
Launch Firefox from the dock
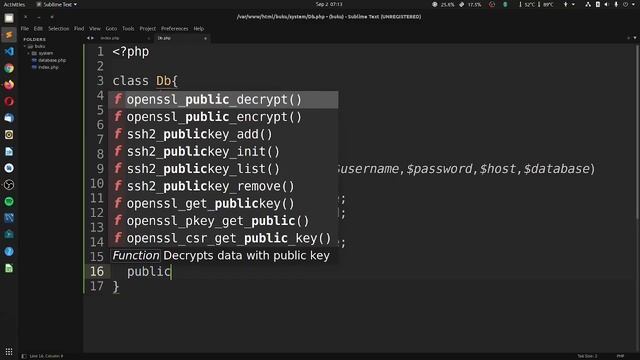point(9,85)
